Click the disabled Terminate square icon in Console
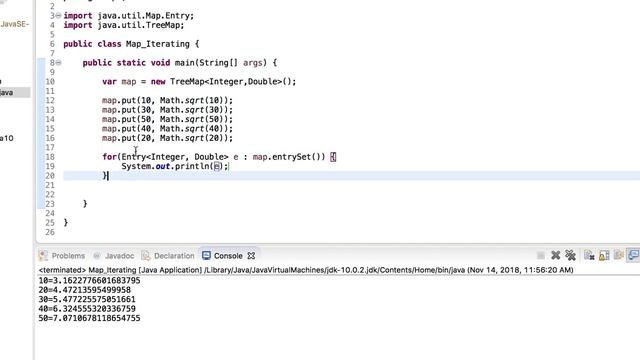Screen dimensions: 640x360 [x=541, y=256]
